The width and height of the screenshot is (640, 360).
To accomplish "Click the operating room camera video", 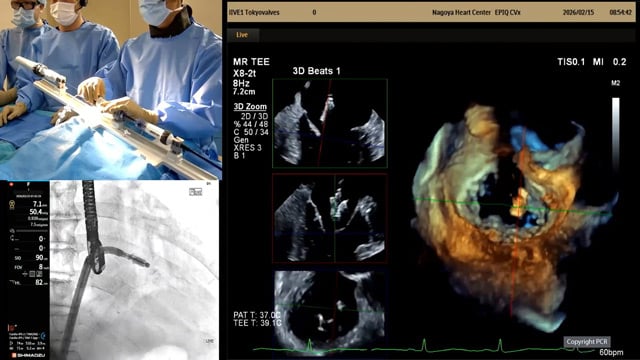I will tap(111, 89).
